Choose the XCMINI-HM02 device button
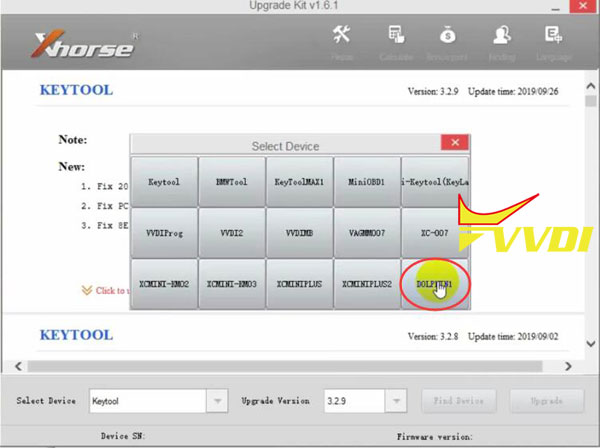This screenshot has width=600, height=448. [164, 284]
